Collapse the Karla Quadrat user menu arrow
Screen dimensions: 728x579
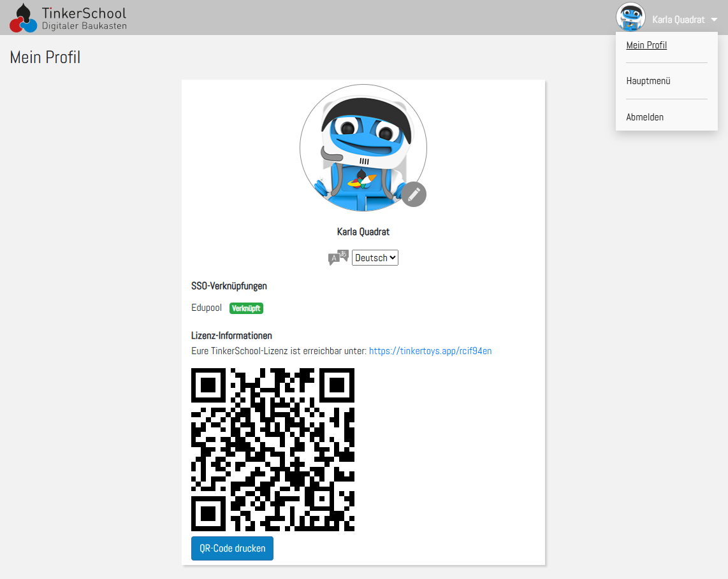[x=714, y=20]
